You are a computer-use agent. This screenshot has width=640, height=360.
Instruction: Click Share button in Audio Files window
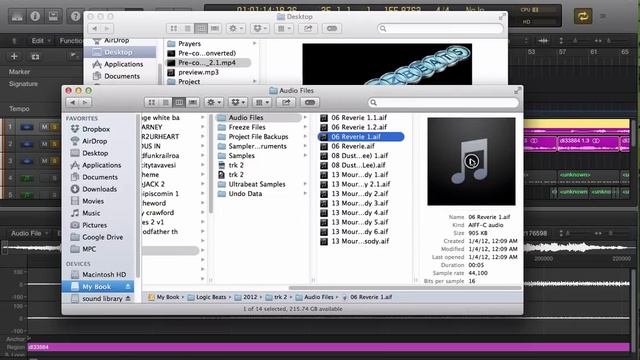tap(286, 102)
